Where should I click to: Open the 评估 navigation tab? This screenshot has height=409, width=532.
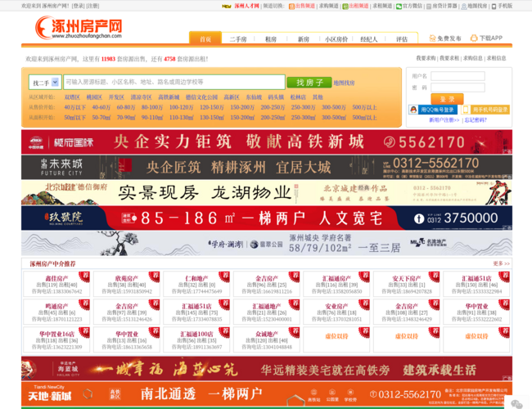tap(402, 39)
